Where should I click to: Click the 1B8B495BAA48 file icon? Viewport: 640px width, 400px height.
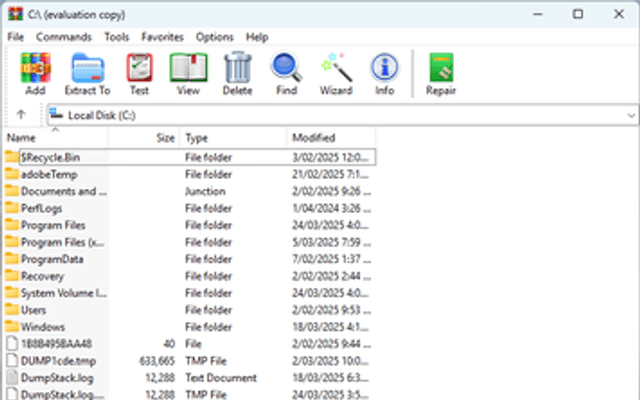[x=13, y=343]
